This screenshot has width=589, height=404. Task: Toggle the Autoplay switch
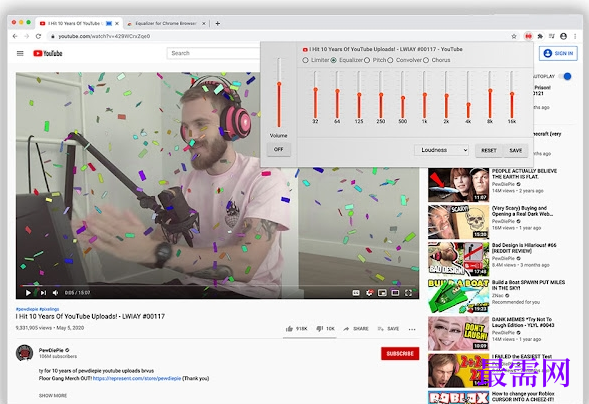pyautogui.click(x=565, y=76)
